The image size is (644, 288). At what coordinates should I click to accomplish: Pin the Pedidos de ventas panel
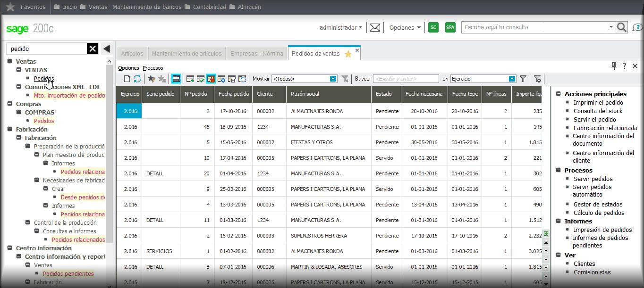coord(614,66)
